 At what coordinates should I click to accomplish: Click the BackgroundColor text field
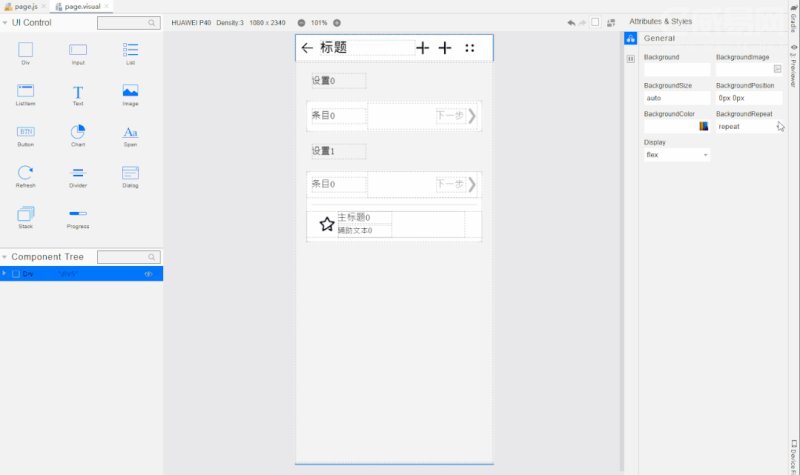[671, 127]
